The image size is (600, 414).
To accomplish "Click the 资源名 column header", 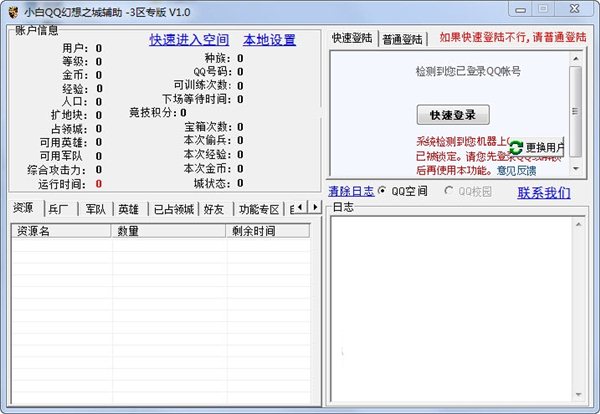I will (61, 231).
